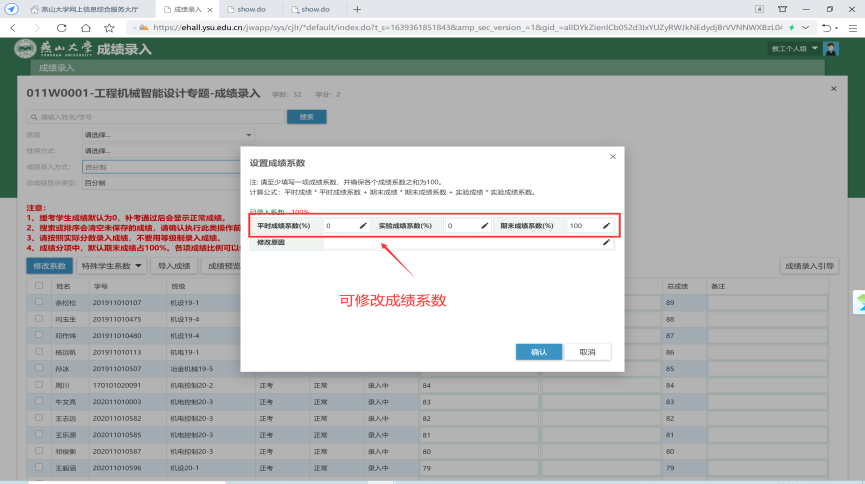The width and height of the screenshot is (865, 484).
Task: Close the 设置成绩系数 dialog with X
Action: pos(613,157)
